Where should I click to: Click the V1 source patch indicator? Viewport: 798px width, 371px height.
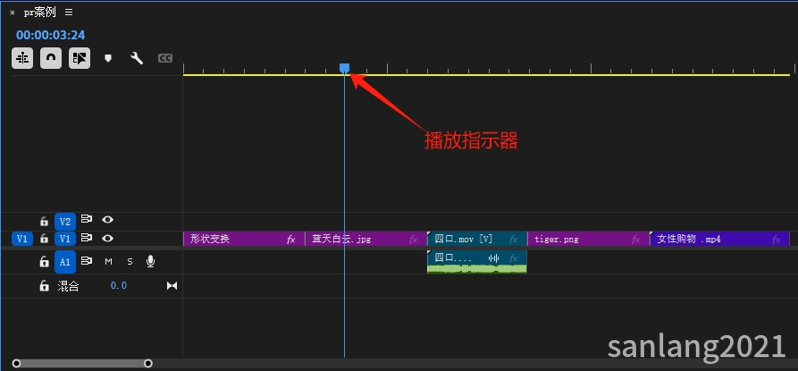click(22, 239)
